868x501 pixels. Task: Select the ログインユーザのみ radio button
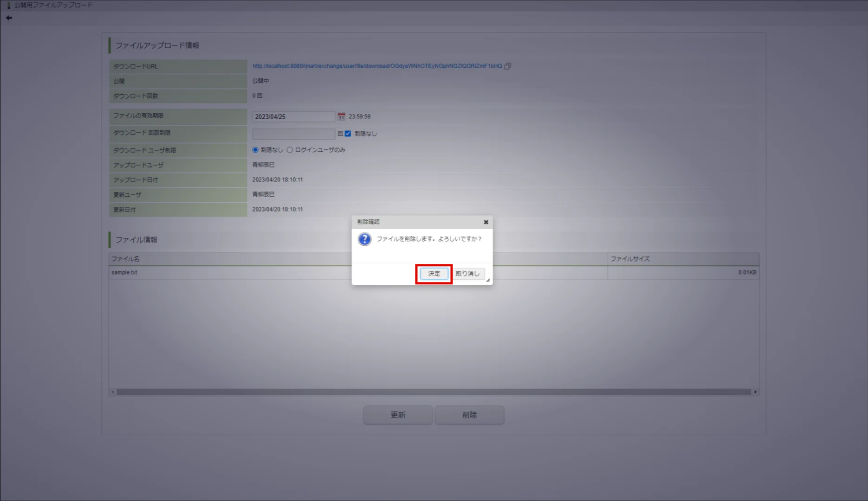[x=290, y=150]
